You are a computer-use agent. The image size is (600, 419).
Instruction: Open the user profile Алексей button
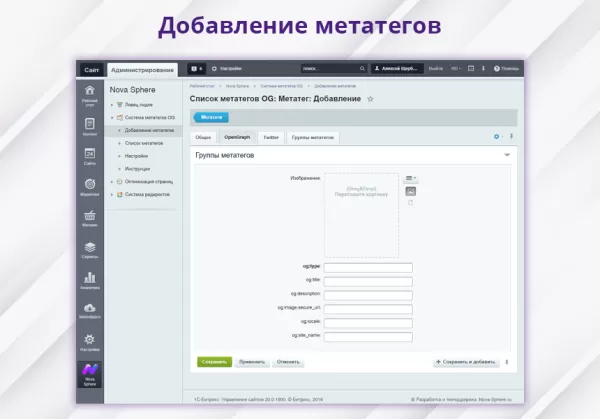(397, 69)
